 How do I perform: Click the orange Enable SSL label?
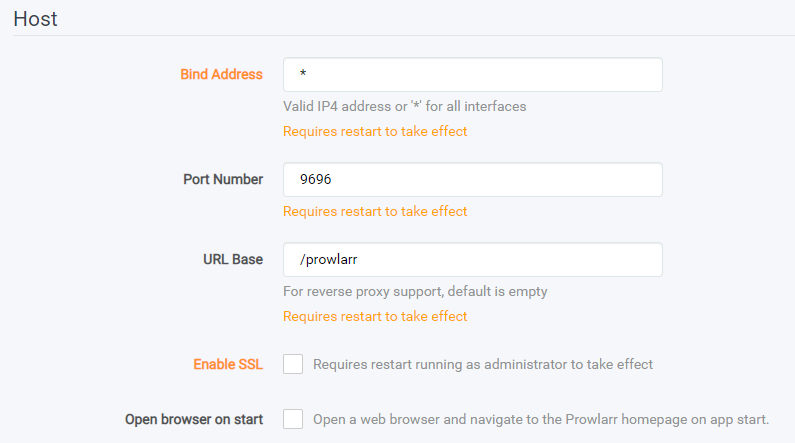point(228,364)
